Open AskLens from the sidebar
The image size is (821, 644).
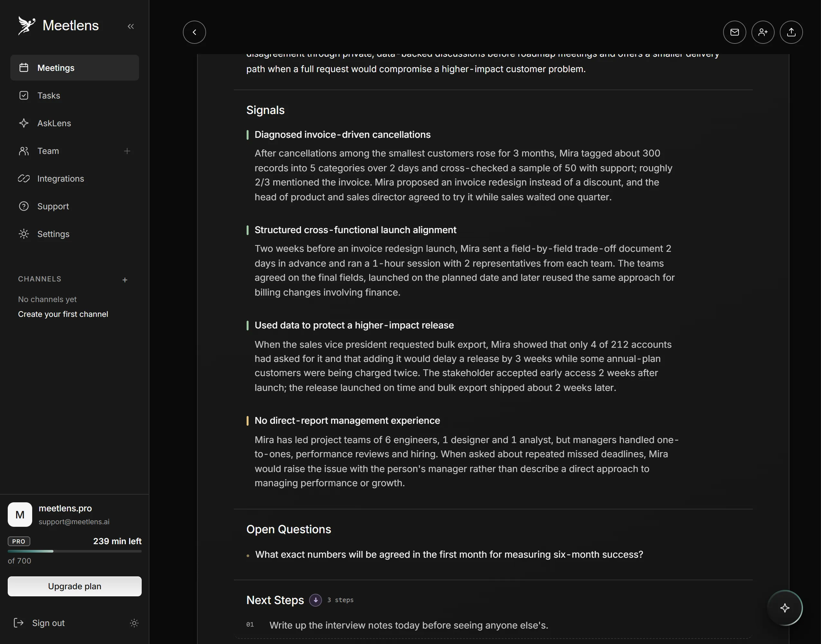click(x=75, y=123)
